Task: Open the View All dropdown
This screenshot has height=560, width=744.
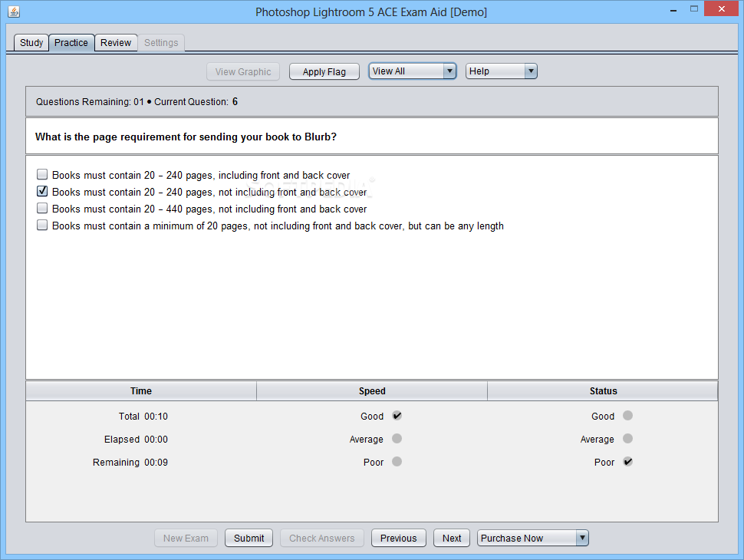Action: point(413,71)
